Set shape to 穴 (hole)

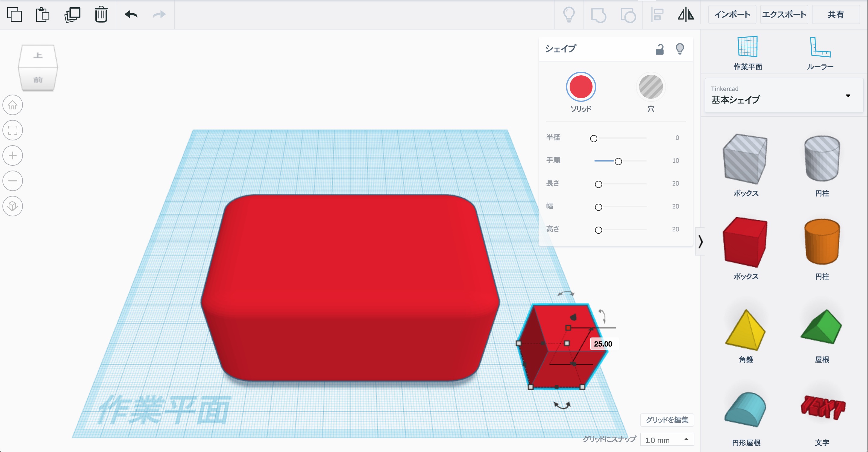tap(651, 87)
